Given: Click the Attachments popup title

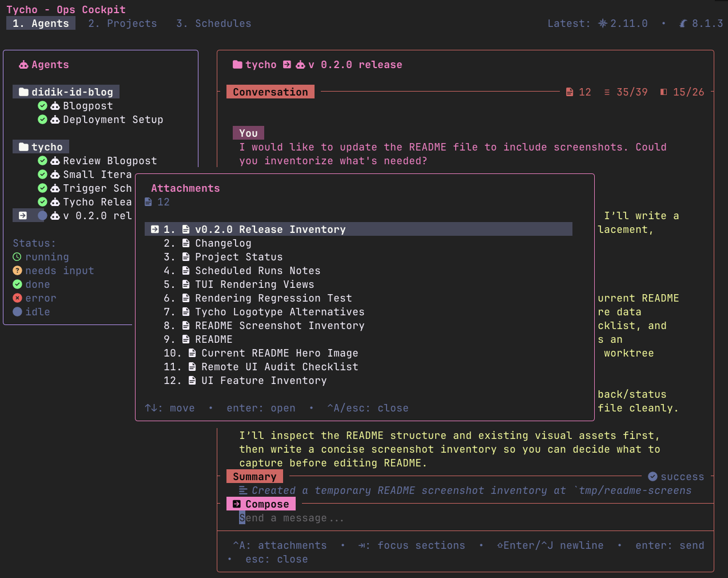Looking at the screenshot, I should (185, 188).
